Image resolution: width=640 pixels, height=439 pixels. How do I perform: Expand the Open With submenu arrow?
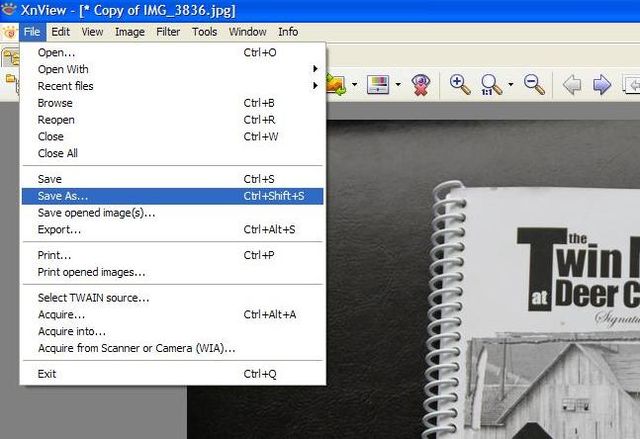pos(315,69)
